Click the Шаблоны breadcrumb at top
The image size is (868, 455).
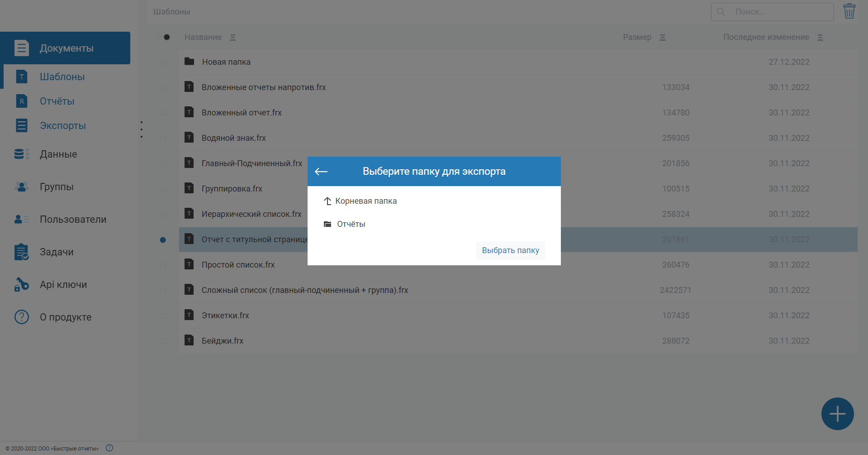click(x=172, y=12)
